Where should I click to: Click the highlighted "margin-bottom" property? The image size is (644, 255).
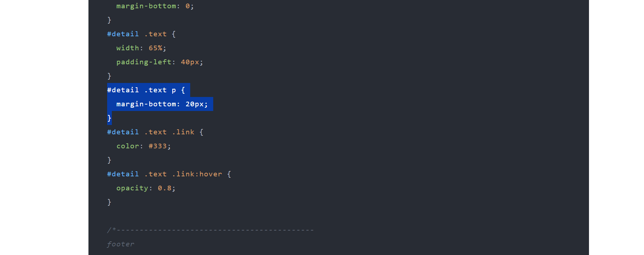[x=146, y=104]
